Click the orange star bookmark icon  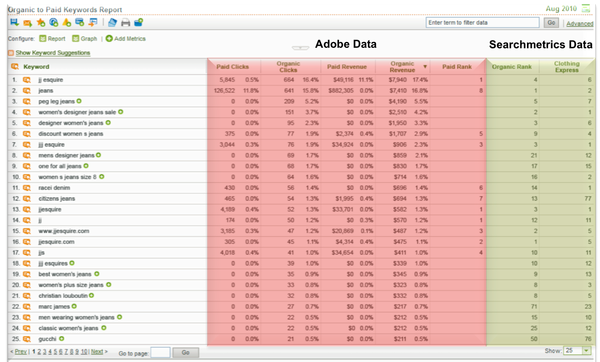(41, 23)
